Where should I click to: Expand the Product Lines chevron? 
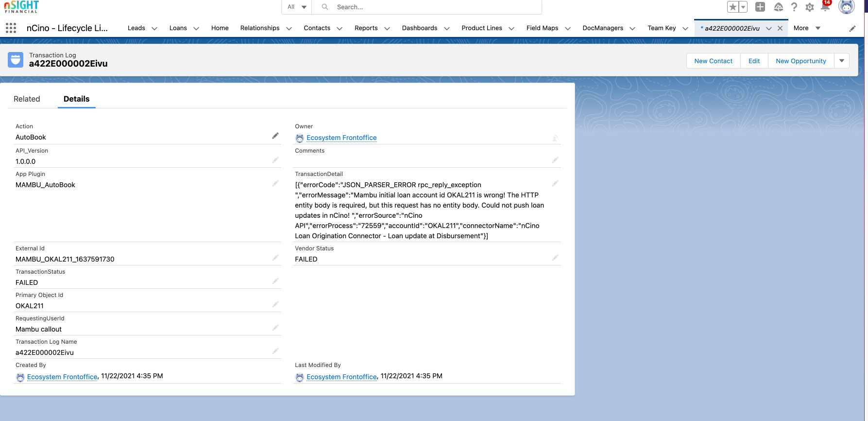[x=511, y=29]
